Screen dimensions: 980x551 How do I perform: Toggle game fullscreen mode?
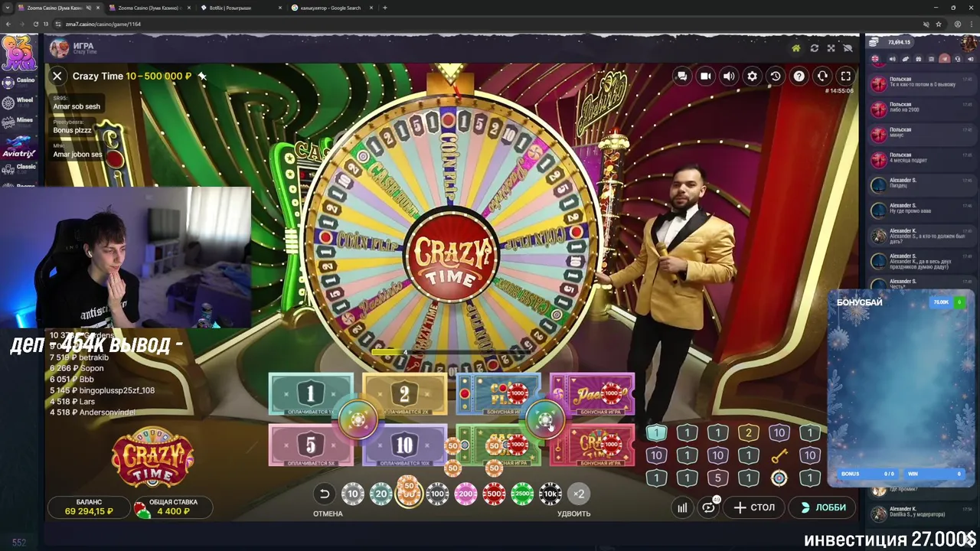coord(846,76)
